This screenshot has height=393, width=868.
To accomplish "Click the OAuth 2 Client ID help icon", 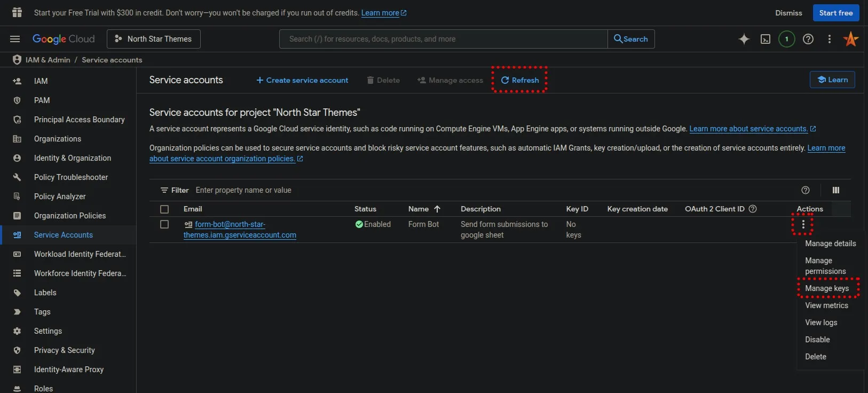I will pos(753,209).
